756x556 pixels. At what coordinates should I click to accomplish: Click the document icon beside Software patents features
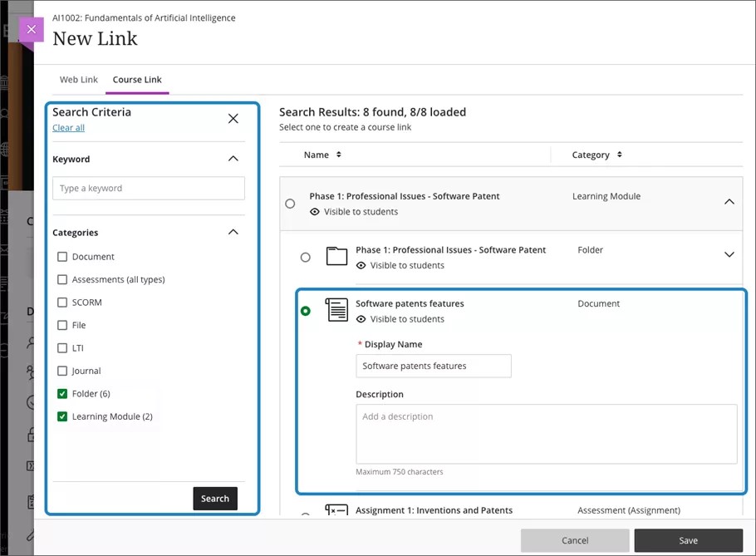[336, 309]
